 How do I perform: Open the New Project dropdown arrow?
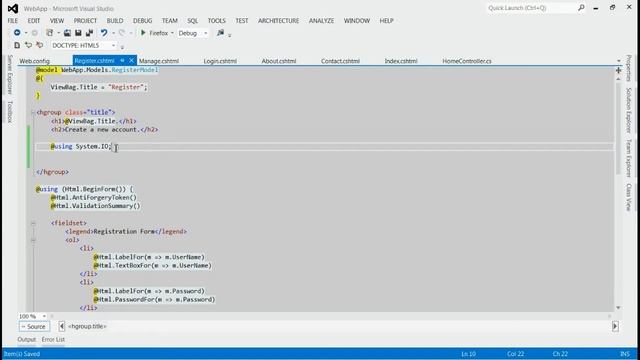pyautogui.click(x=58, y=33)
